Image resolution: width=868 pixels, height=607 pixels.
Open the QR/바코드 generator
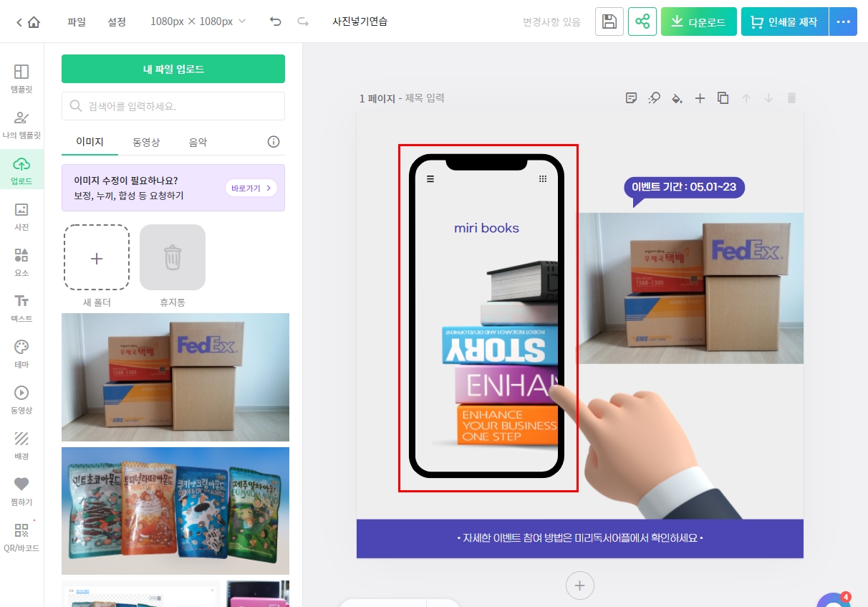(21, 537)
